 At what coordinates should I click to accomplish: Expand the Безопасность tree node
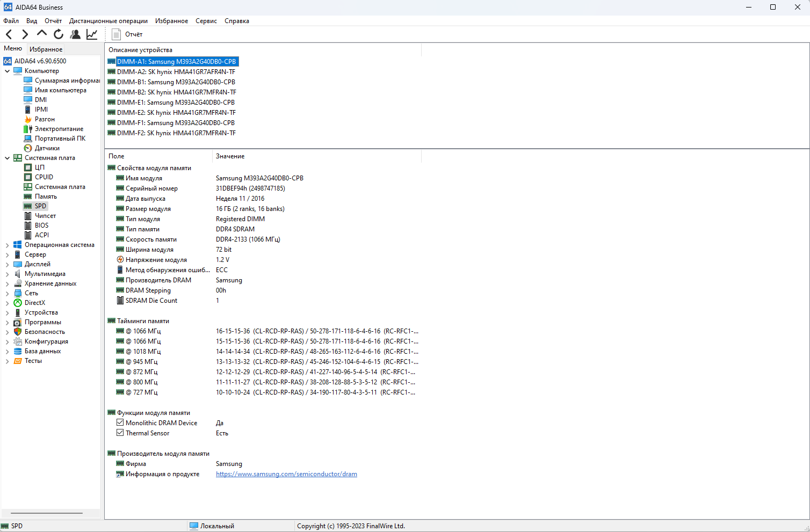point(7,332)
